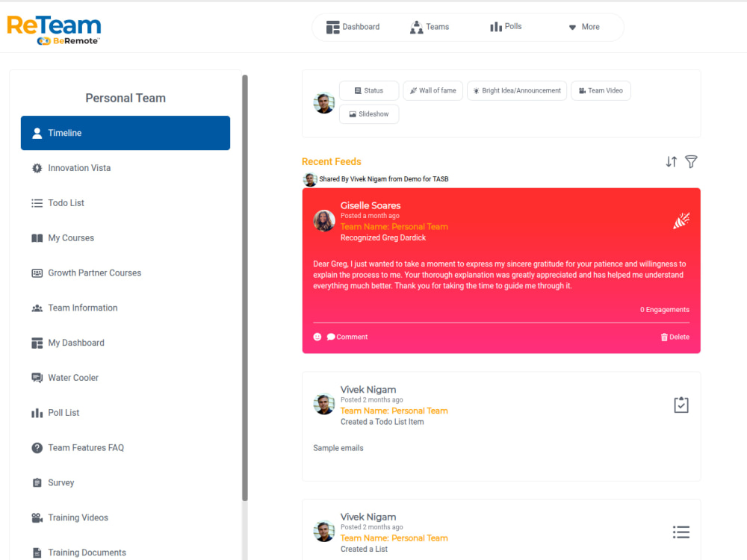Click the todo clipboard check icon
This screenshot has width=747, height=560.
tap(681, 405)
